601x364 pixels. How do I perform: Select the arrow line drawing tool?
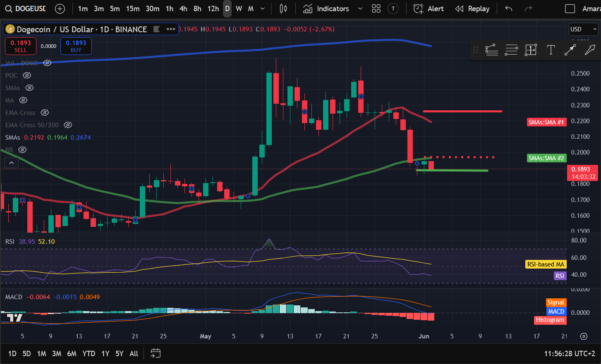click(570, 50)
